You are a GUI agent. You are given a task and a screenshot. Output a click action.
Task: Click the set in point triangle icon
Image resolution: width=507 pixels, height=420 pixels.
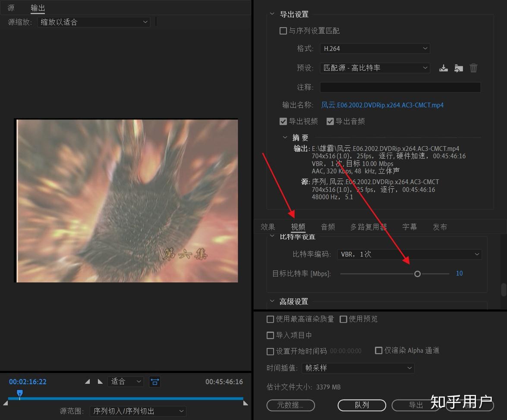[87, 382]
